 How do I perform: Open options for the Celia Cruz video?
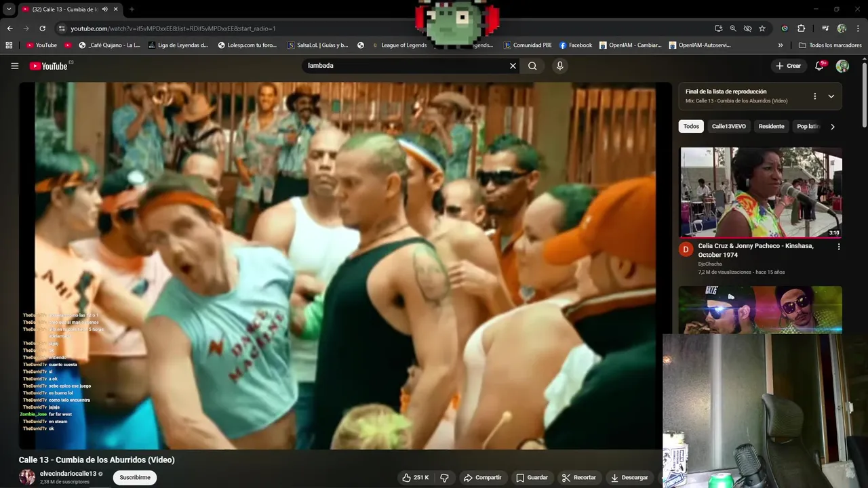pyautogui.click(x=839, y=247)
